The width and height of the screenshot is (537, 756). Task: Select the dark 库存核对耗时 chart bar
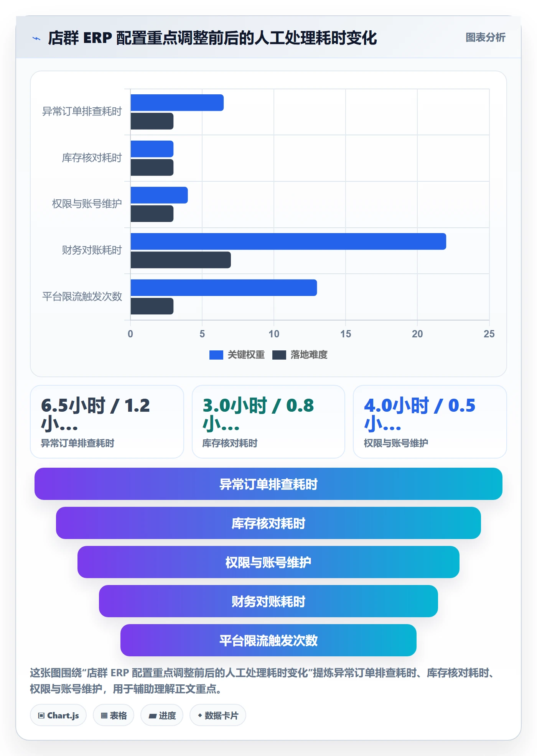coord(152,168)
